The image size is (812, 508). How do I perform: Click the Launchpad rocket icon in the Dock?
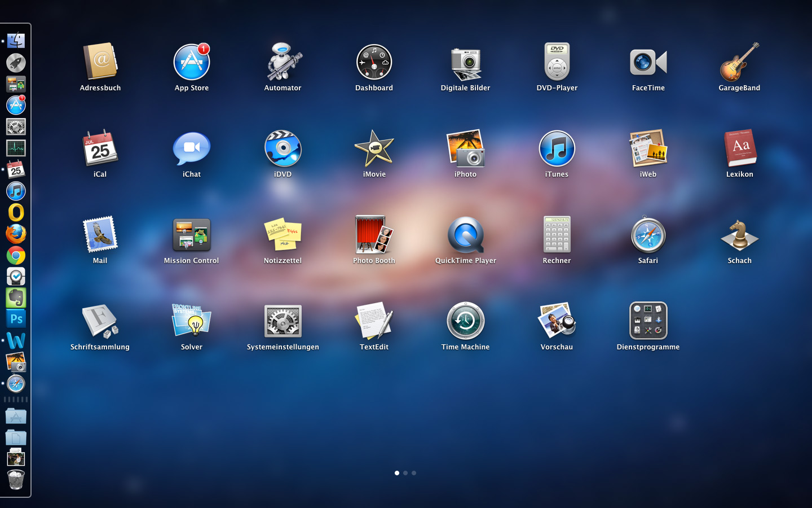click(16, 62)
